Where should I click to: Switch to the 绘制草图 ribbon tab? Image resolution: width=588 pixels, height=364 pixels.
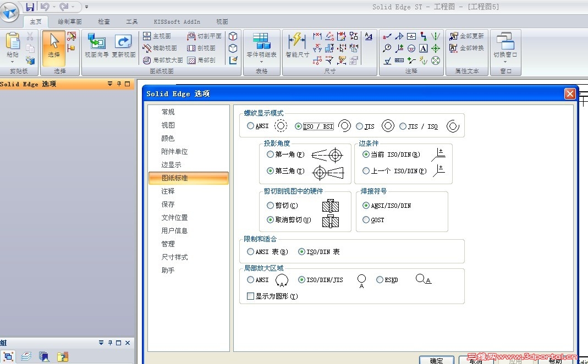pyautogui.click(x=70, y=22)
